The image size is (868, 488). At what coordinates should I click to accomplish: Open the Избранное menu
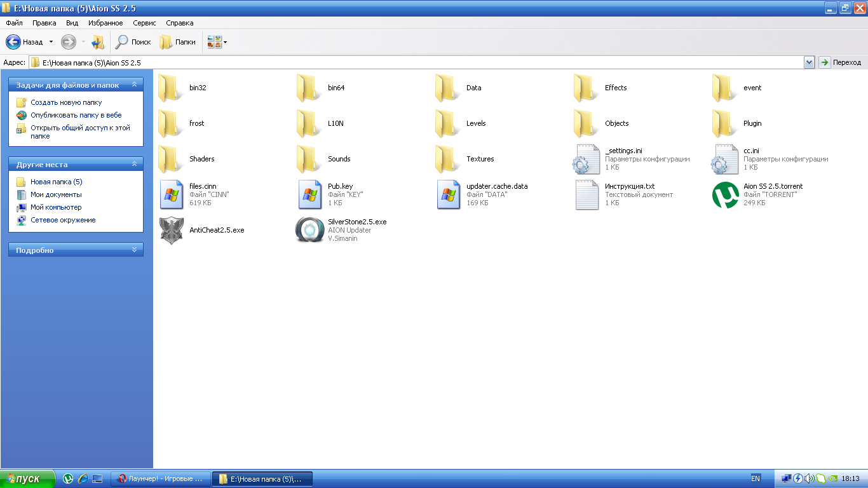(105, 23)
